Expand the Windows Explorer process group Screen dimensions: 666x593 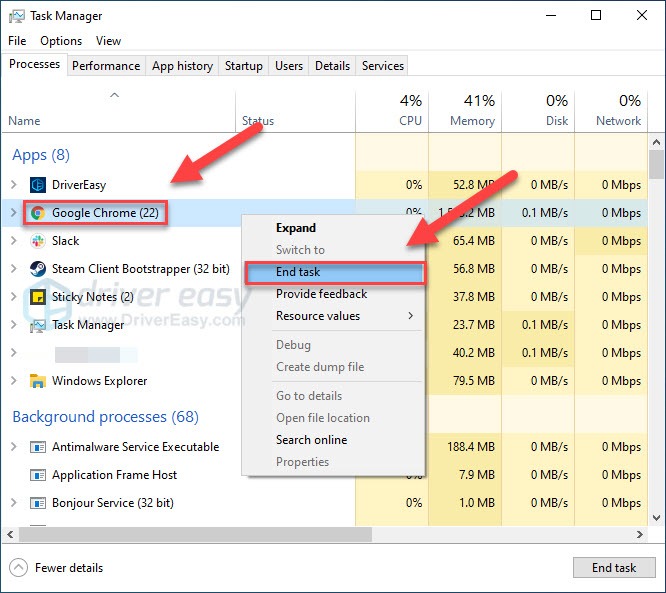pos(13,381)
